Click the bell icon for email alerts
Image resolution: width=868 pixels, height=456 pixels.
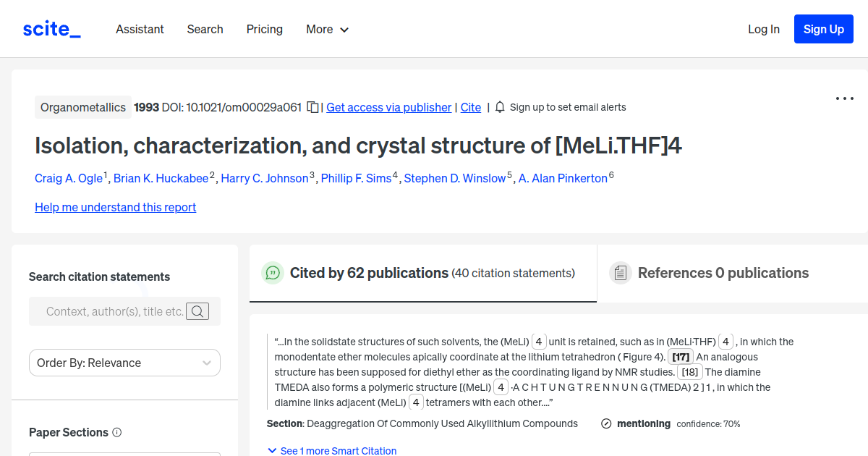500,106
